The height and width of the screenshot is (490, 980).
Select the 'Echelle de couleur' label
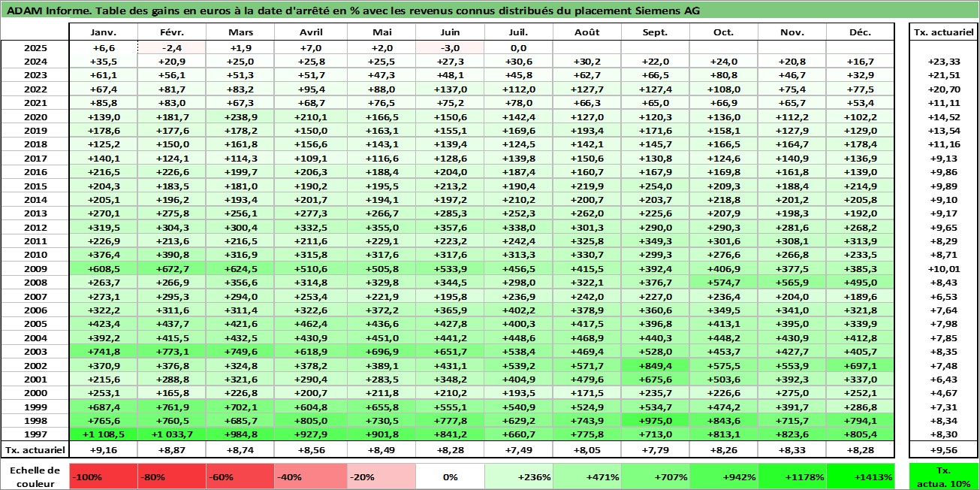click(x=35, y=476)
